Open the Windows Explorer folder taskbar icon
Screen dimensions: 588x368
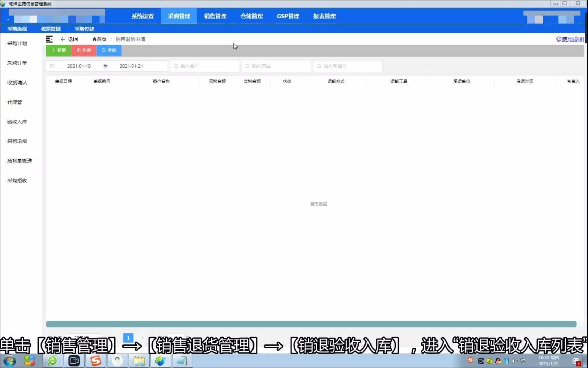coord(139,361)
